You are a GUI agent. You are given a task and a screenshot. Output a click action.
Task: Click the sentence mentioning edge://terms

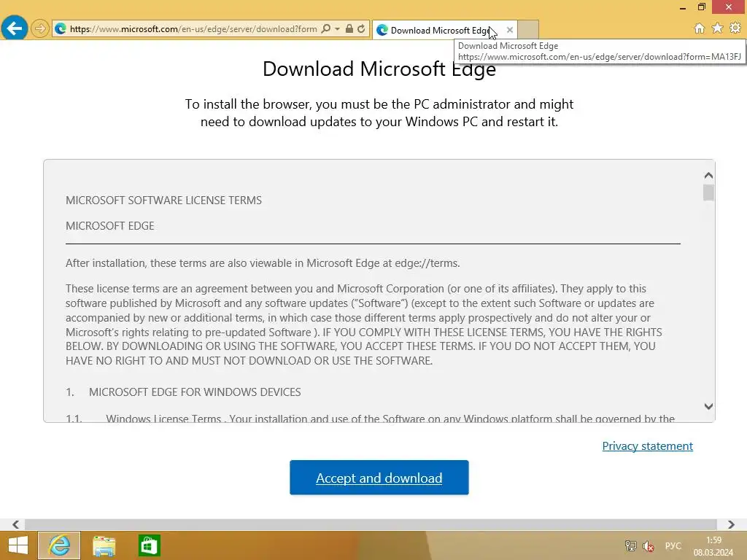click(263, 263)
